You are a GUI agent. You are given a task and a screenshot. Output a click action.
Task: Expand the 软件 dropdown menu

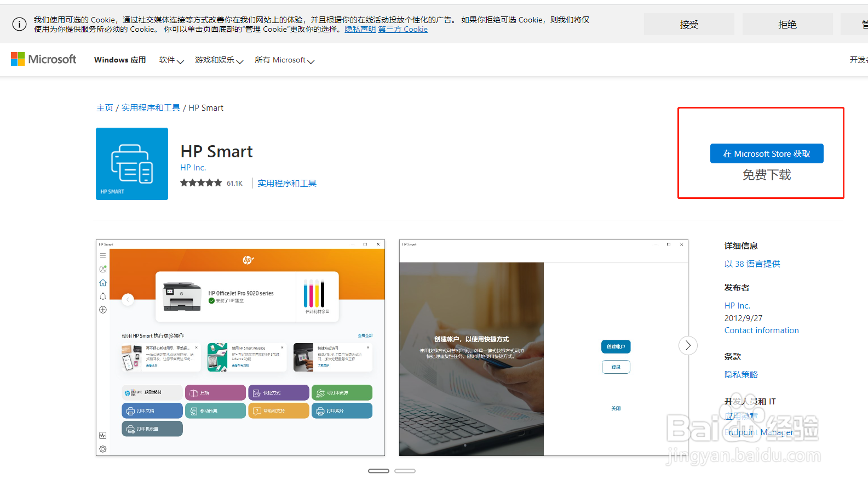[171, 60]
